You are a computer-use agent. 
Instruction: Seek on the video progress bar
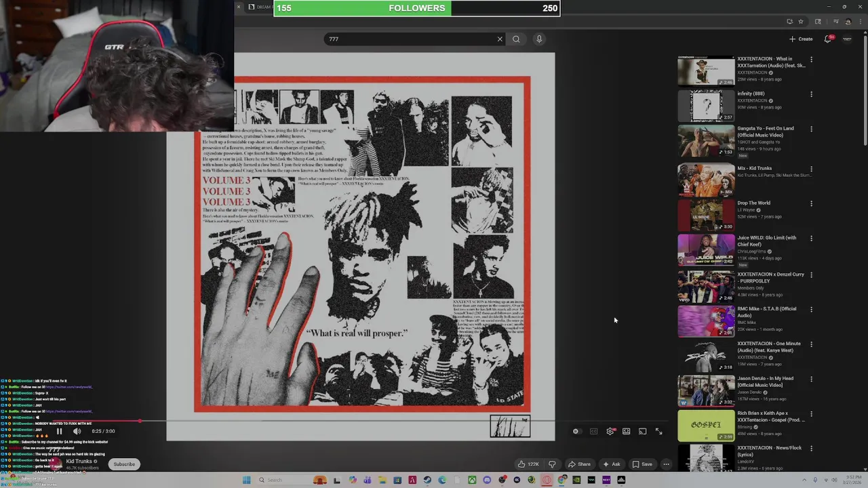(x=361, y=421)
